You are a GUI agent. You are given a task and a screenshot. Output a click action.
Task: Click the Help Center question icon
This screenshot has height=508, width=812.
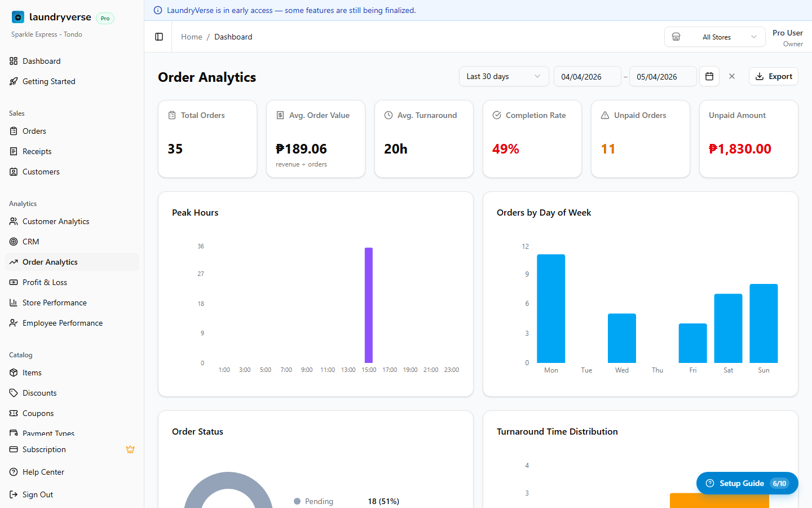coord(14,472)
